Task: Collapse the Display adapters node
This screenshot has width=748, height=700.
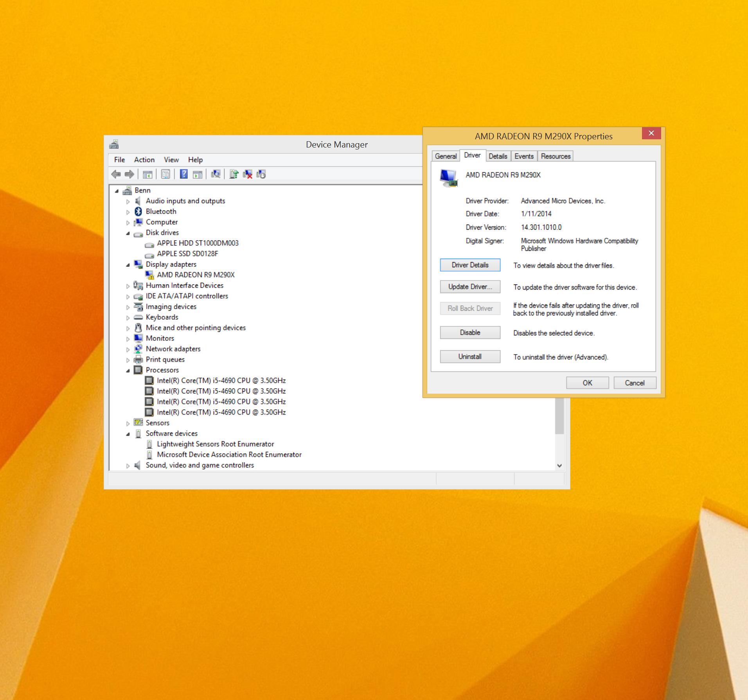Action: [128, 265]
